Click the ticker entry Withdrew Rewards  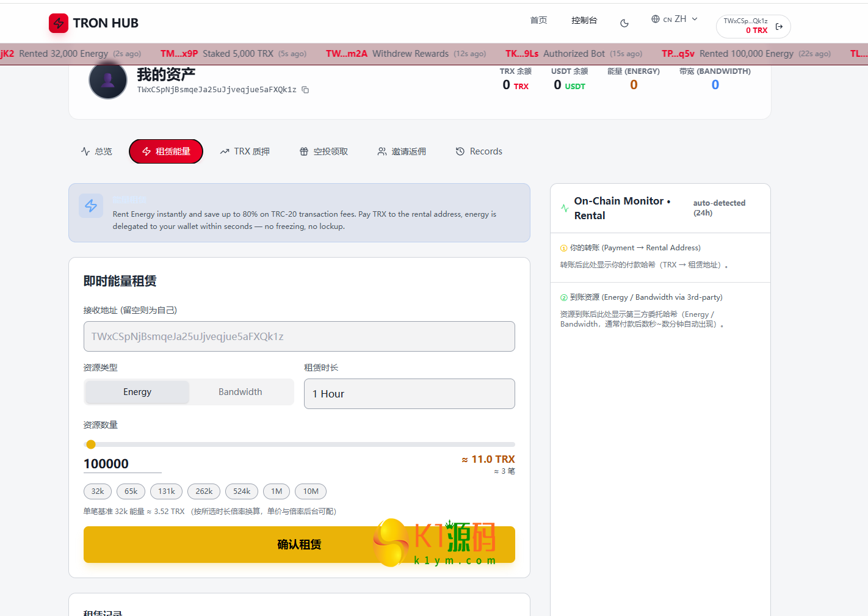click(x=410, y=54)
